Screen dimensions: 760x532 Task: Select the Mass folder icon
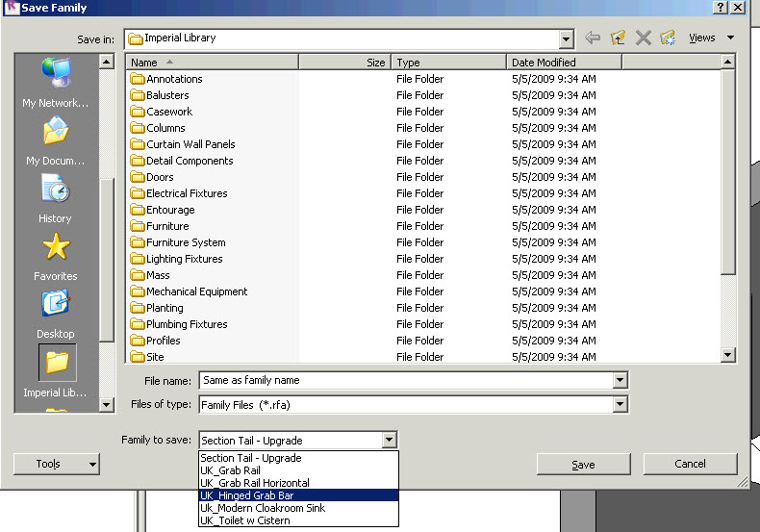tap(138, 275)
